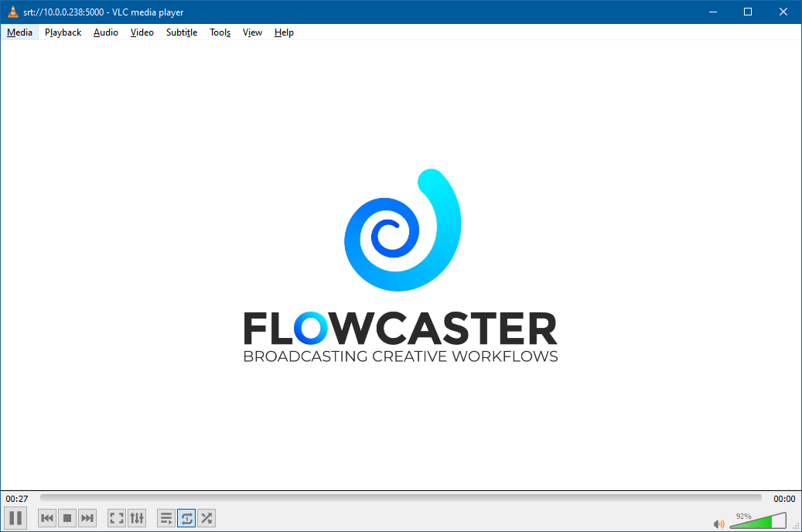Open the Tools menu
This screenshot has height=532, width=802.
(x=220, y=32)
